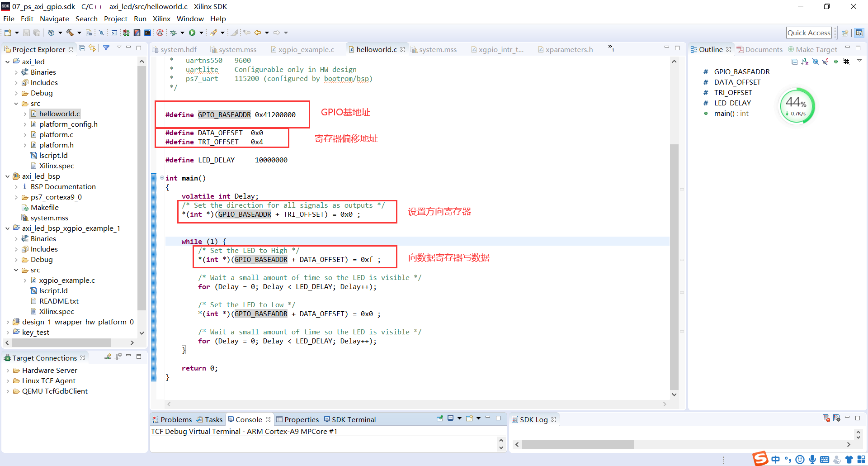Toggle Hide Static Members in Outline
The width and height of the screenshot is (868, 466).
(826, 62)
